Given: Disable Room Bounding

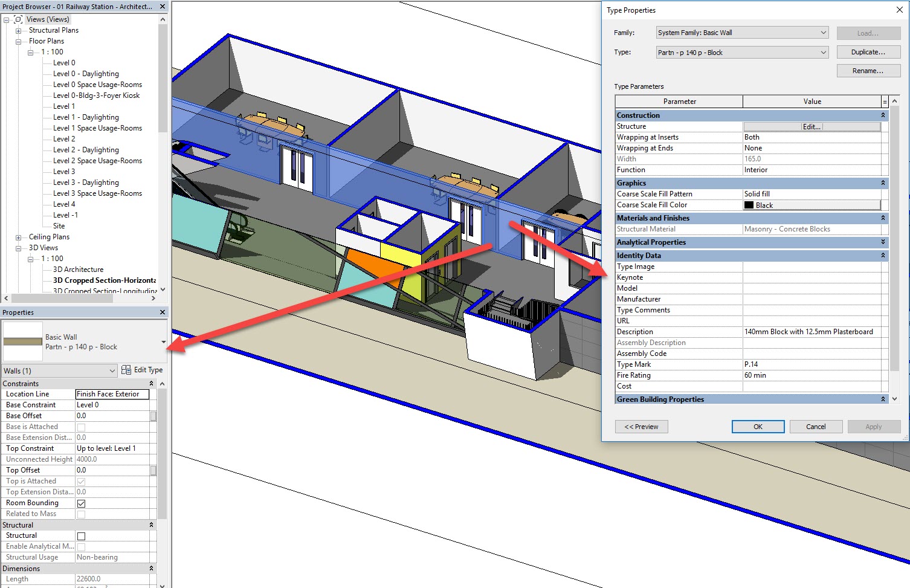Looking at the screenshot, I should 80,503.
